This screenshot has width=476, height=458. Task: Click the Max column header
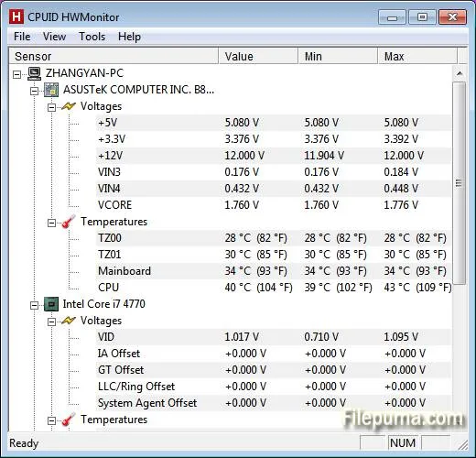tap(417, 56)
